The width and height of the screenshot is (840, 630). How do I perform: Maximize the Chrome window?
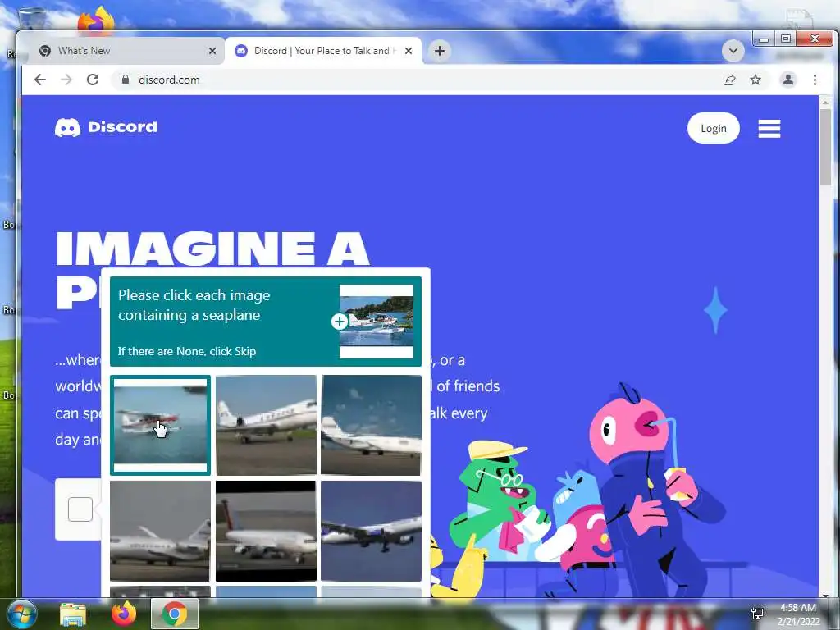click(x=785, y=39)
